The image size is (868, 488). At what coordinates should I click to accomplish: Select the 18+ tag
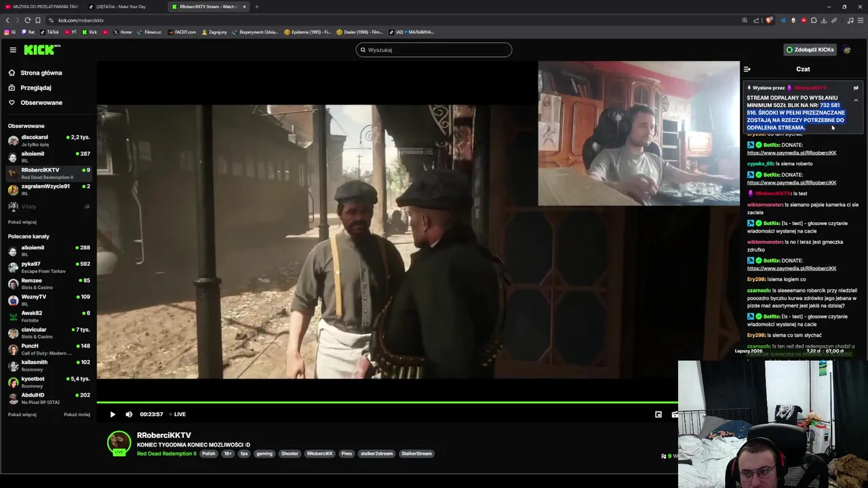228,453
